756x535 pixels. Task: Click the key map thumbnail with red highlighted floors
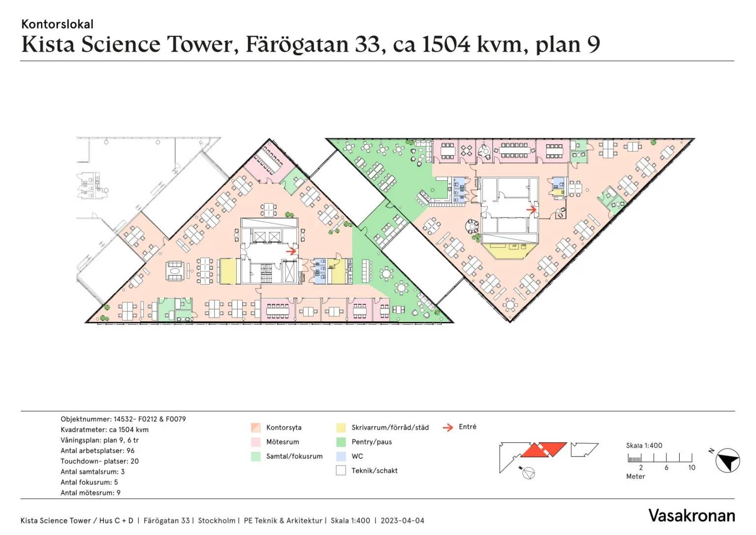pyautogui.click(x=548, y=457)
